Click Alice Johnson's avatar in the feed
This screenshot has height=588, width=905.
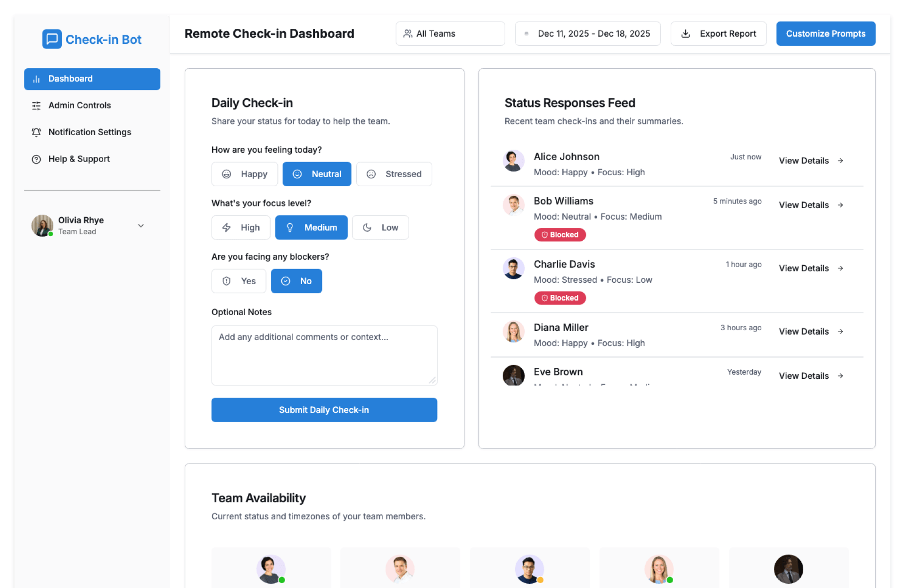513,161
